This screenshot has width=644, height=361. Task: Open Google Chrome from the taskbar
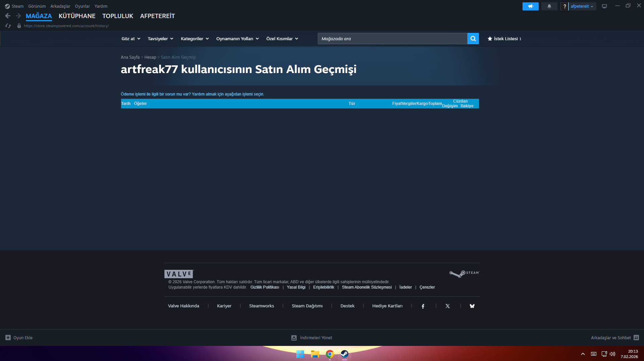tap(330, 354)
